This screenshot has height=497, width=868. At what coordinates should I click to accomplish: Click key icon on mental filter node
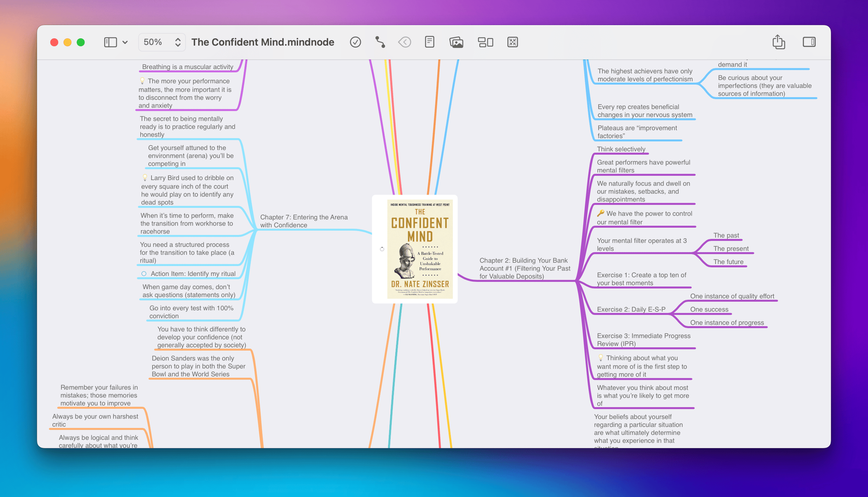pos(600,213)
